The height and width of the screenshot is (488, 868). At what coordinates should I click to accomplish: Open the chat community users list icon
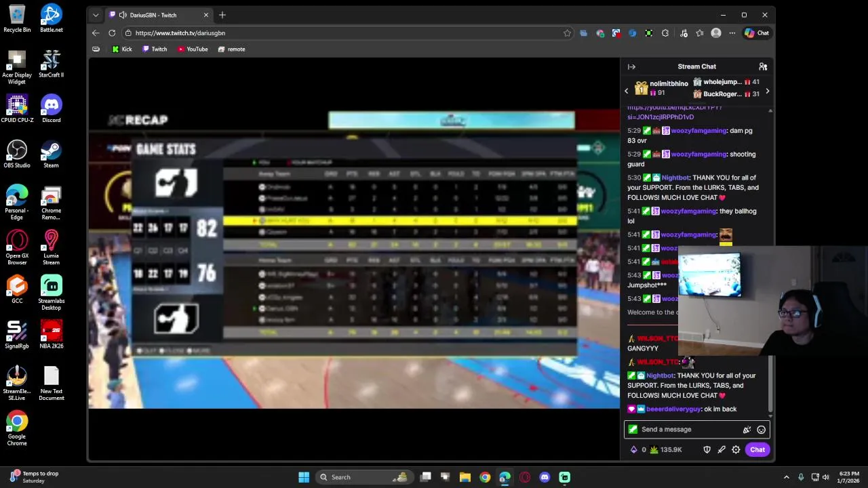(x=763, y=66)
